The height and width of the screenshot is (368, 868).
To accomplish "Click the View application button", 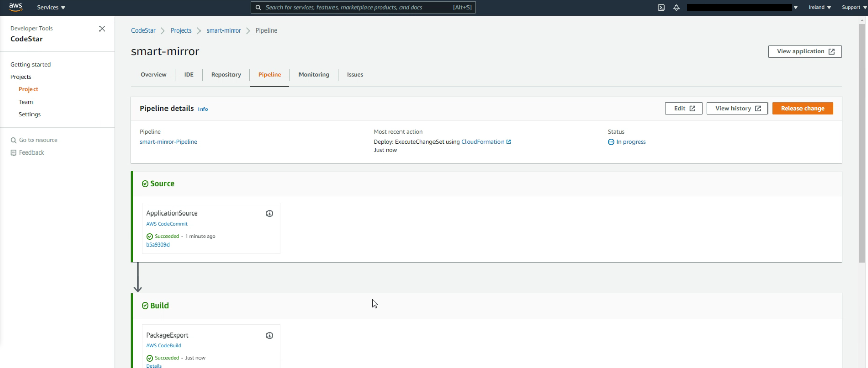I will (x=805, y=51).
